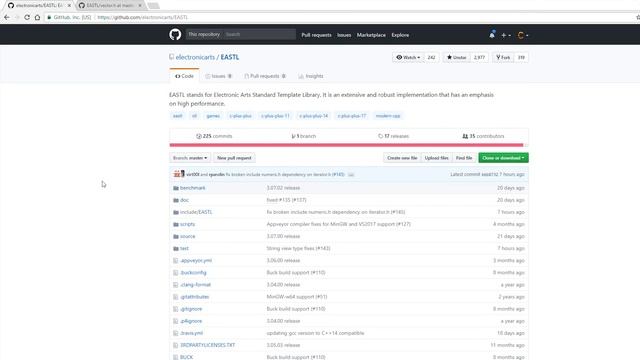This screenshot has height=360, width=640.
Task: Click the GitHub Octocat logo
Action: click(175, 35)
